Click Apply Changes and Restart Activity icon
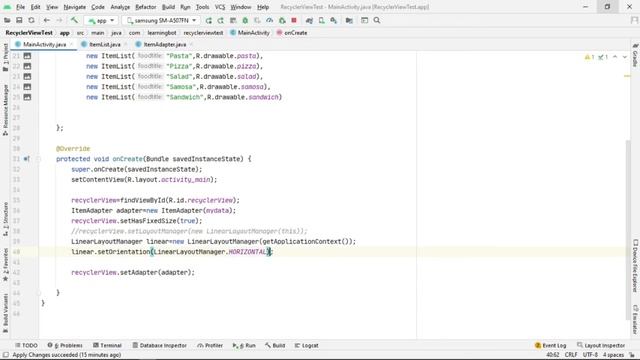Viewport: 640px width, 360px height. (x=221, y=20)
